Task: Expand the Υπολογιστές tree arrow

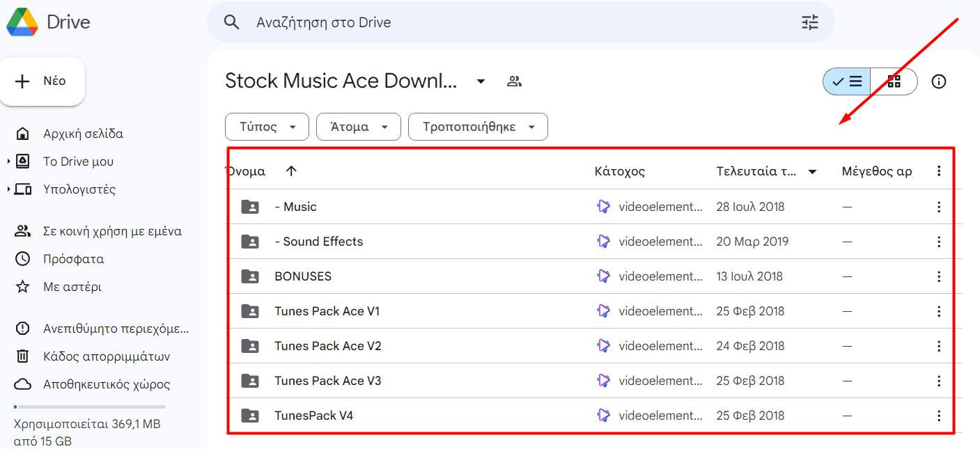Action: (8, 189)
